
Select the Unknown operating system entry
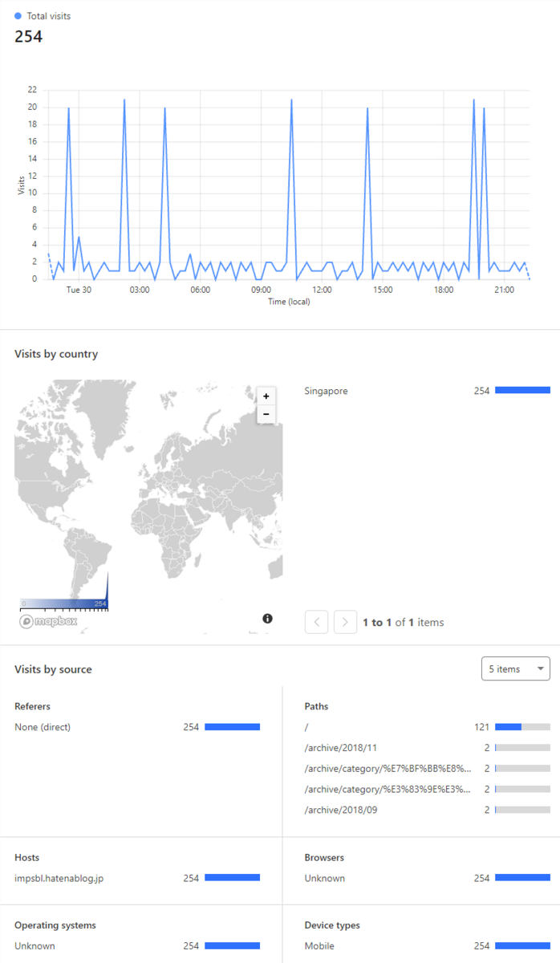tap(137, 946)
